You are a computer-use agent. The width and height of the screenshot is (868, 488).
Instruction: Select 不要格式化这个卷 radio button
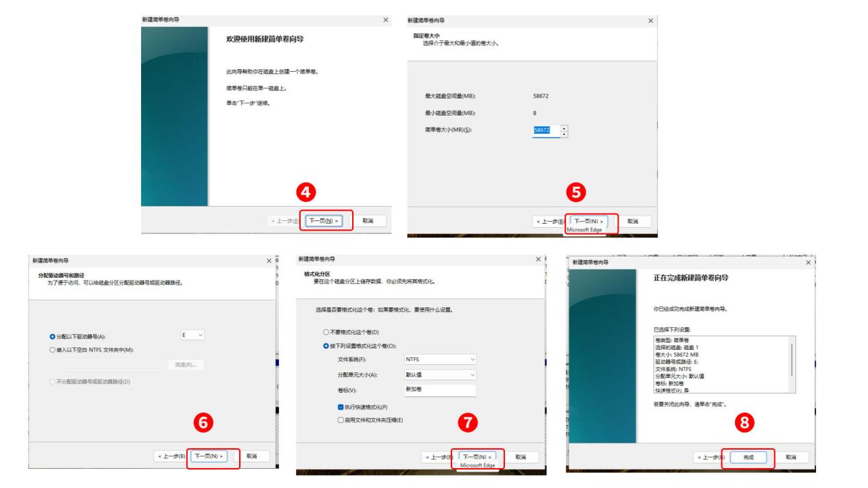326,333
